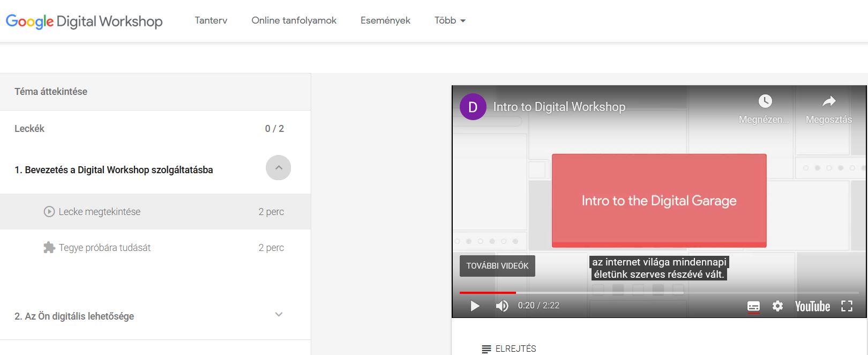Screen dimensions: 868x355
Task: Select Lecke megtekintése lesson item
Action: tap(155, 212)
